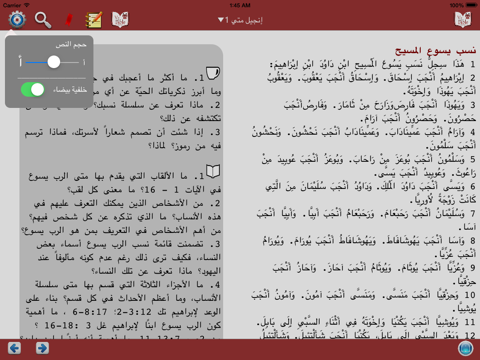Select verse 10 beginning وحزقيا أنجب منسى
This screenshot has width=480, height=360.
(x=364, y=302)
